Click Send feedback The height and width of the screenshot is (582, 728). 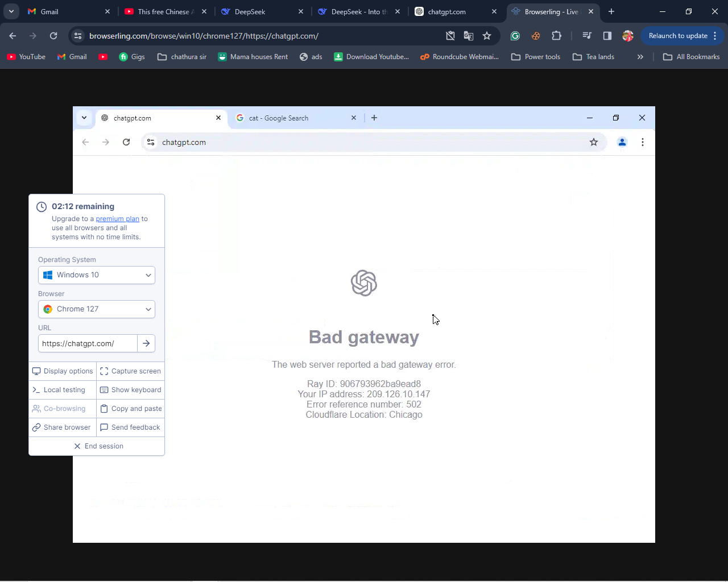pyautogui.click(x=130, y=427)
